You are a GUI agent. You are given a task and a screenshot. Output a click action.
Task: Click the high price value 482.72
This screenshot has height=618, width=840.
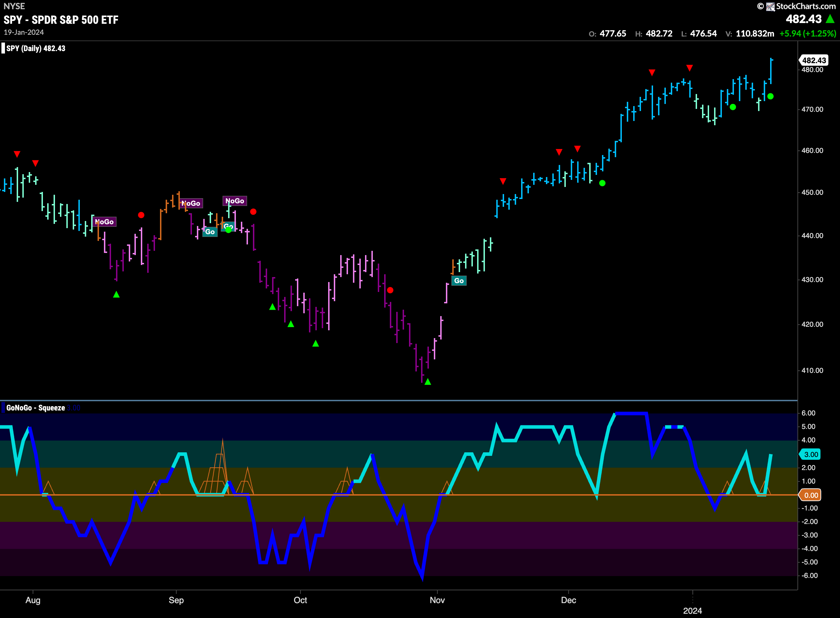(659, 34)
